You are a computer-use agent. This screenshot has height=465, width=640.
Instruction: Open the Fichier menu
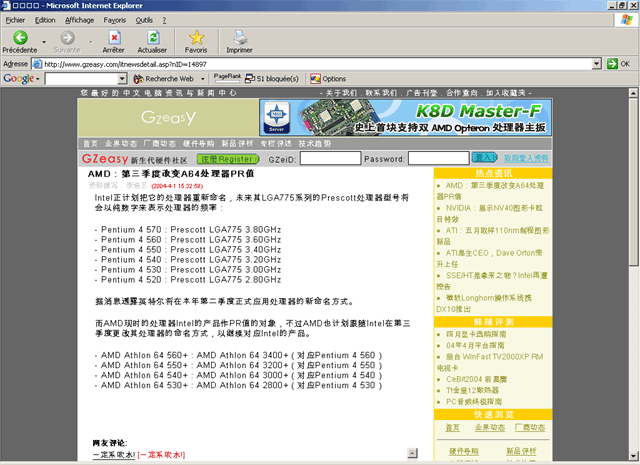point(15,20)
